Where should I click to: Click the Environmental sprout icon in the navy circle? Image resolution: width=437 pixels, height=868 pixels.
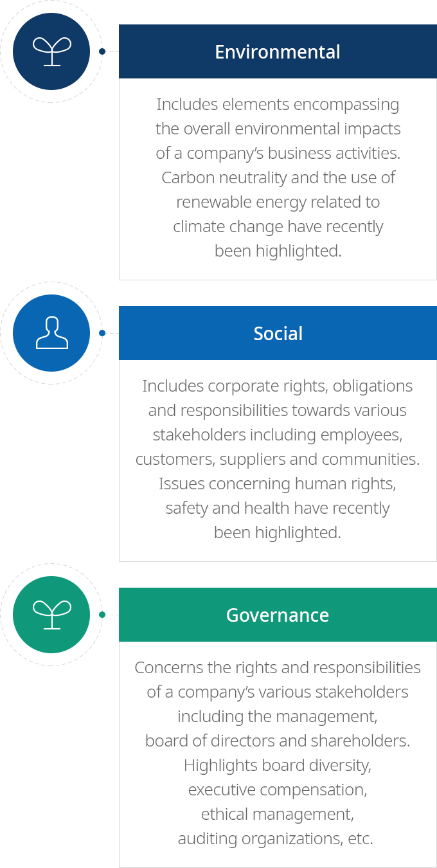point(51,51)
